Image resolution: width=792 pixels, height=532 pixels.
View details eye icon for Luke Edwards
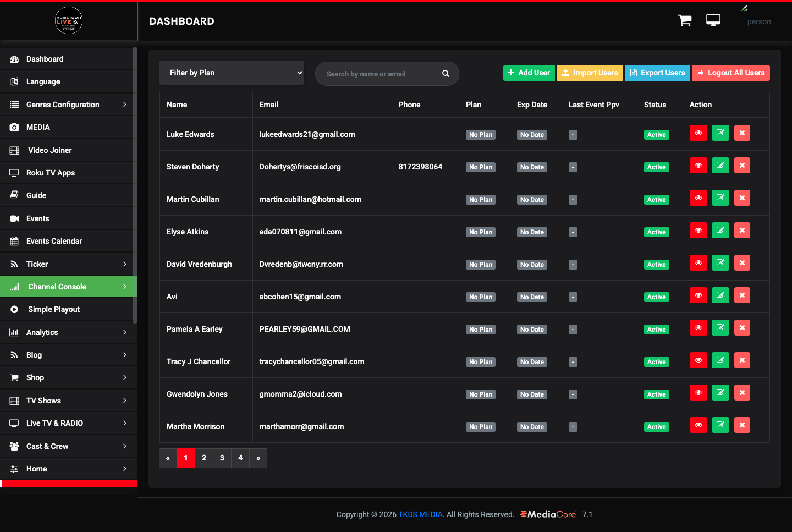click(x=698, y=133)
